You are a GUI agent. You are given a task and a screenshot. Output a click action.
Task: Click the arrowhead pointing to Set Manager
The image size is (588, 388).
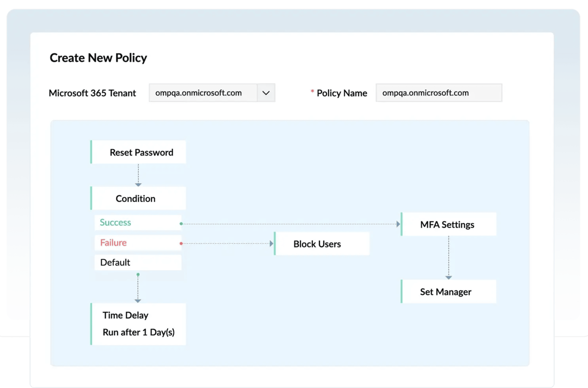(449, 278)
